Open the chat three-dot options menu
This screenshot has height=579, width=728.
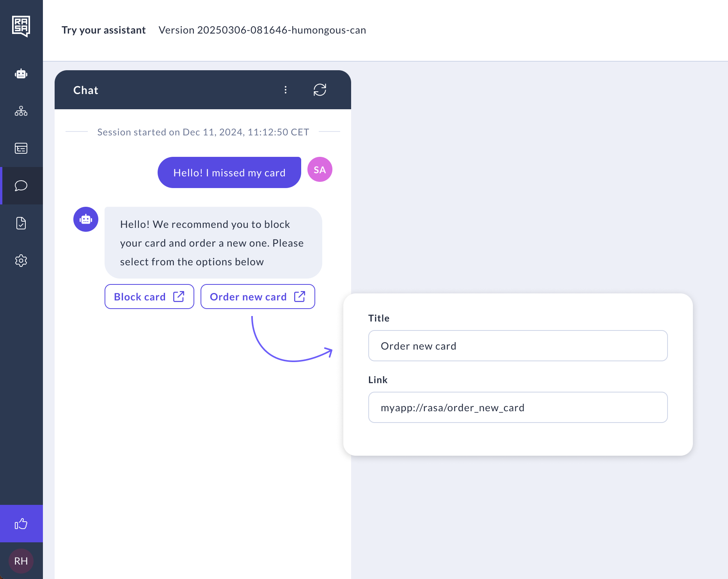(x=286, y=90)
